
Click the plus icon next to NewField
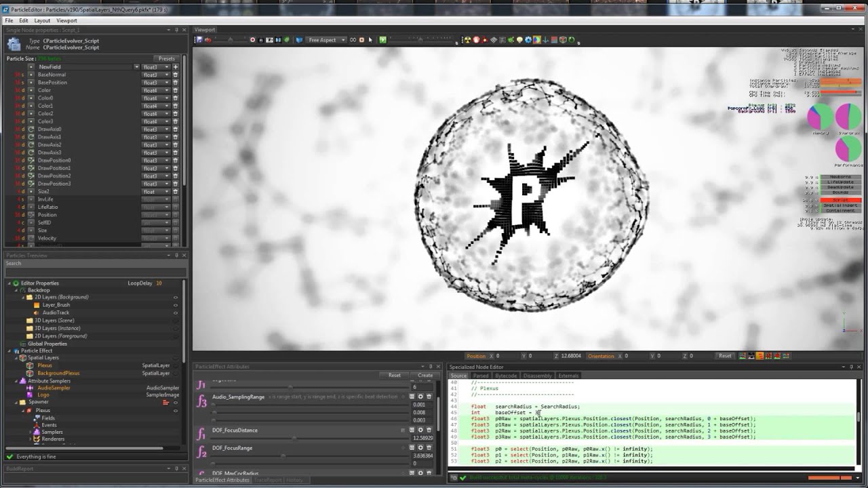175,67
